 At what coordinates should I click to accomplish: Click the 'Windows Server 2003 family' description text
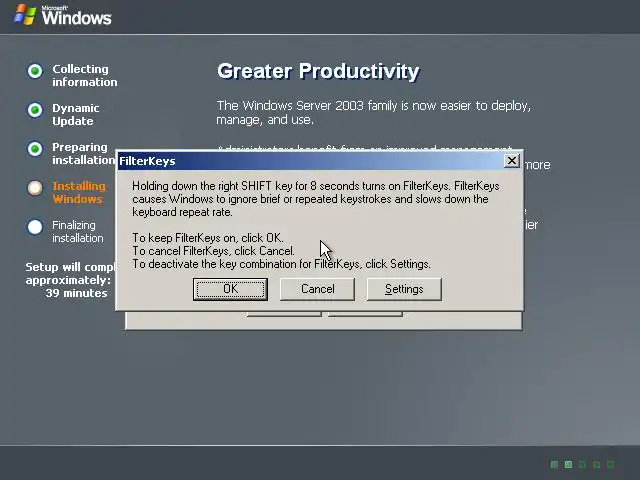(373, 113)
